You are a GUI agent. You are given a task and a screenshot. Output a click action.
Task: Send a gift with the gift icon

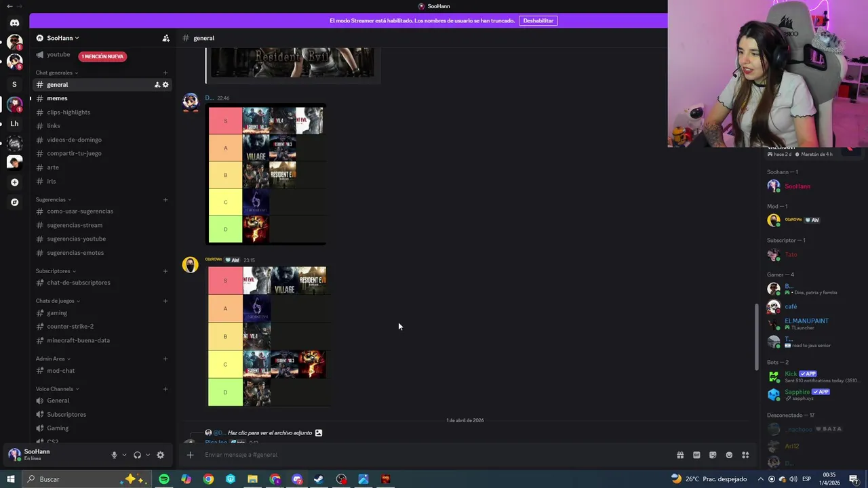[680, 455]
